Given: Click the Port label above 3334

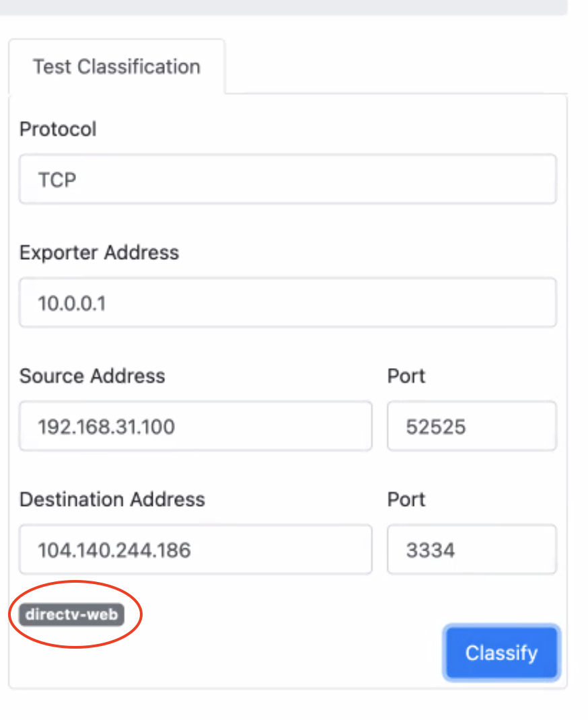Looking at the screenshot, I should [x=406, y=499].
